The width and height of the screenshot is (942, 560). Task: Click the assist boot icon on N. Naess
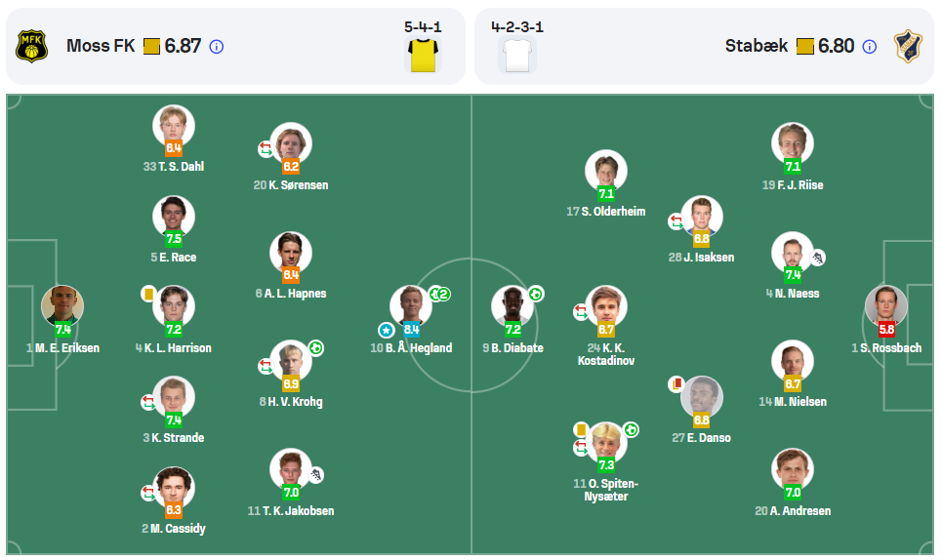pos(818,259)
